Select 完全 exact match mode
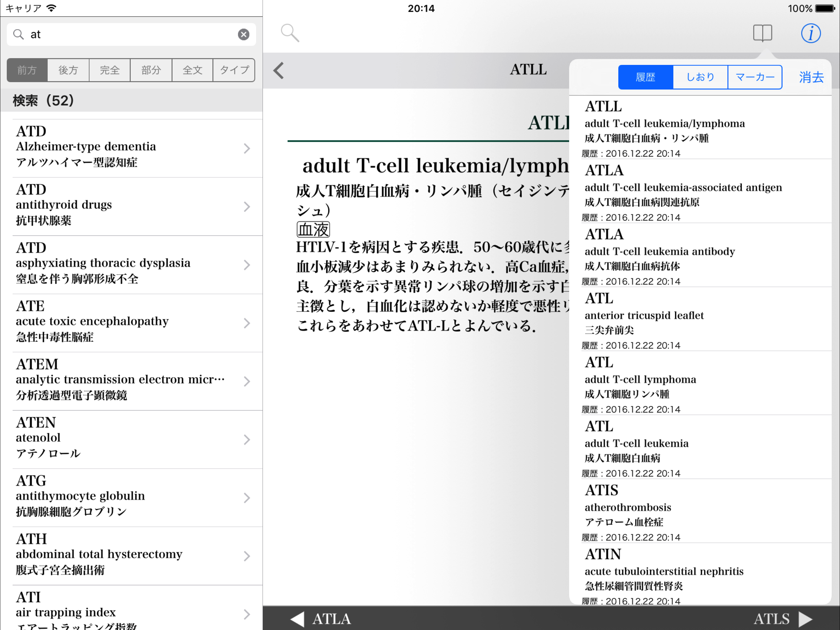Image resolution: width=840 pixels, height=630 pixels. tap(110, 70)
